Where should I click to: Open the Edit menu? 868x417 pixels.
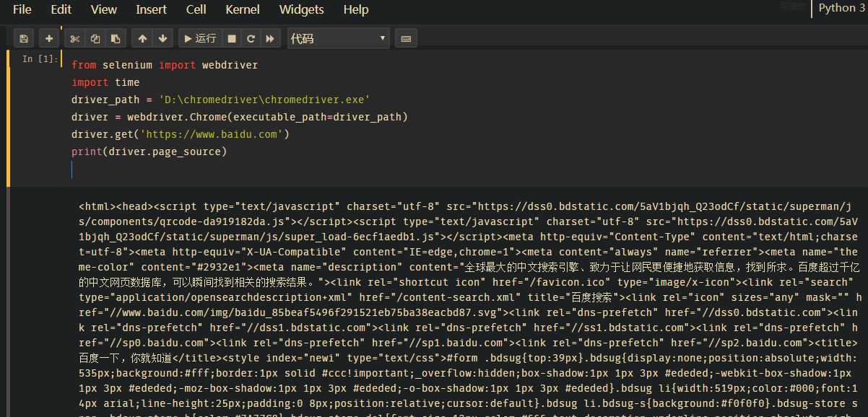61,9
